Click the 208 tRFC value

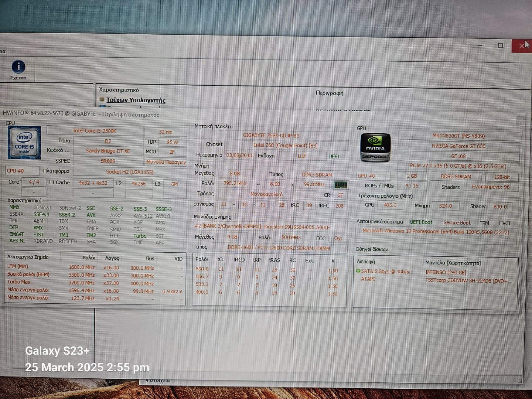(339, 205)
